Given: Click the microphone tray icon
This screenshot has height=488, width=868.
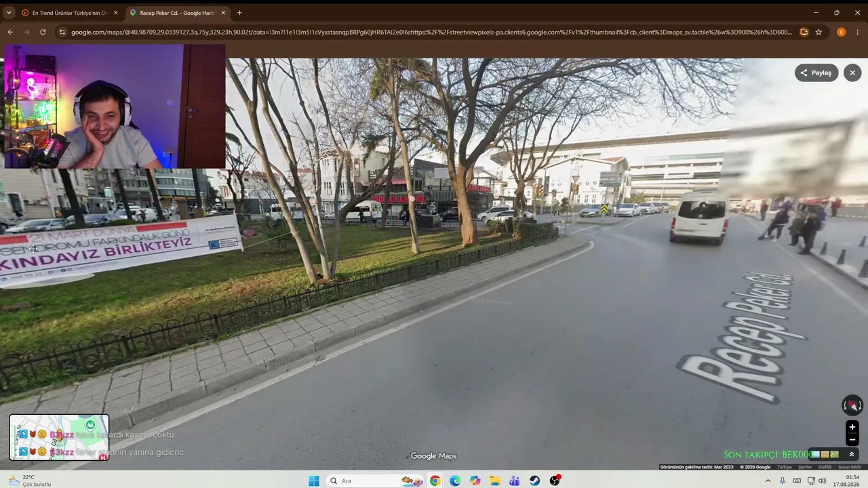Looking at the screenshot, I should coord(783,481).
